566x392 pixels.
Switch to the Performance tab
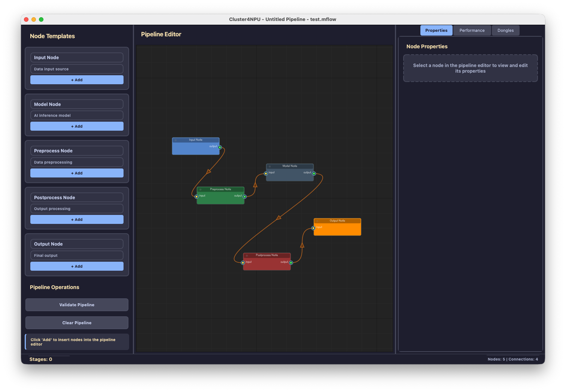pyautogui.click(x=472, y=30)
